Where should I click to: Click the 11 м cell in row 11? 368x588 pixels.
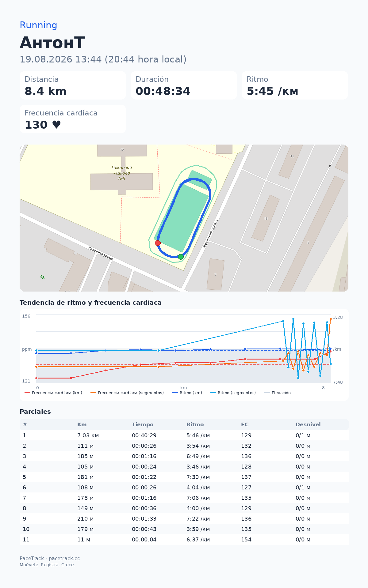point(84,539)
